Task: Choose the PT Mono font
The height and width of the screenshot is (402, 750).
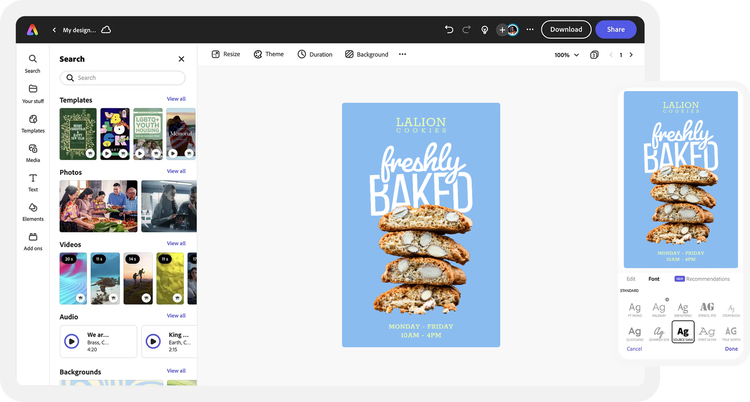Action: 635,309
